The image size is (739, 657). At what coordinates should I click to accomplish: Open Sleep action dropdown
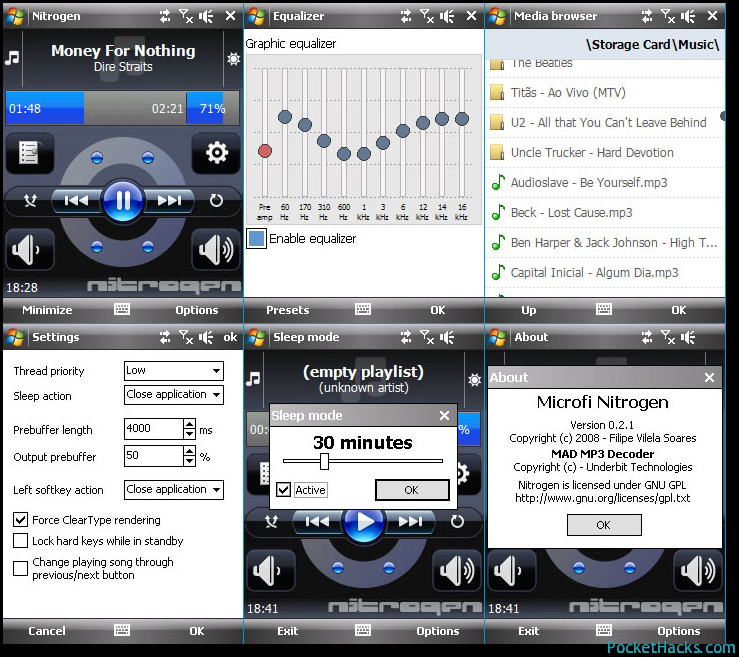point(174,394)
